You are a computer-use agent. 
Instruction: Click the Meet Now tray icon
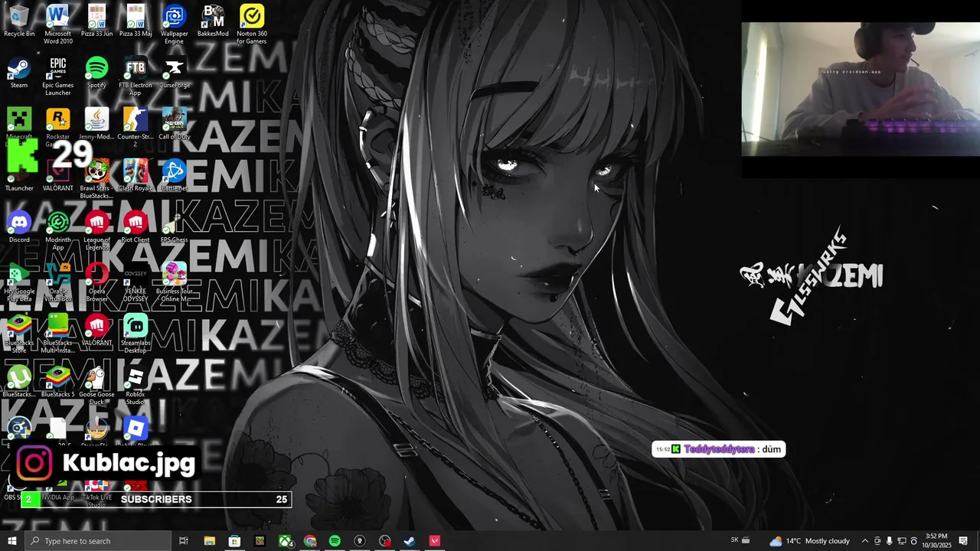pyautogui.click(x=877, y=541)
